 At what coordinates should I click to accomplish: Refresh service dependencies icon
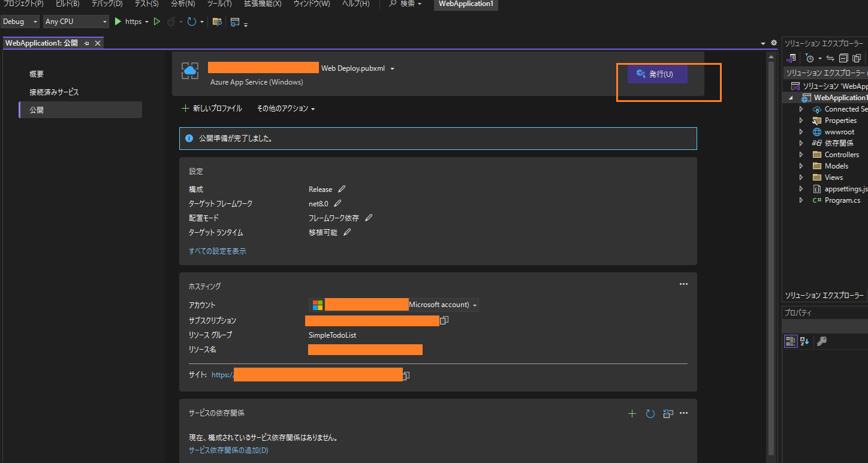650,413
